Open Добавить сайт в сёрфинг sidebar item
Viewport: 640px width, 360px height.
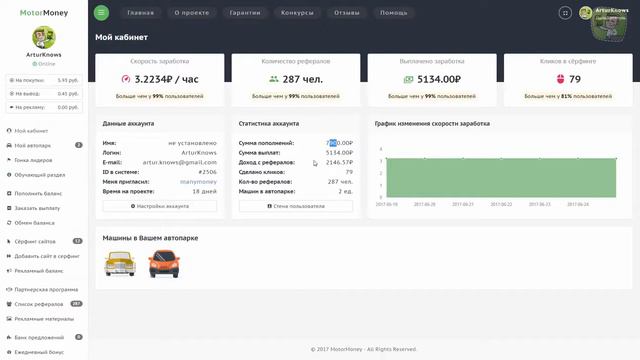coord(47,256)
